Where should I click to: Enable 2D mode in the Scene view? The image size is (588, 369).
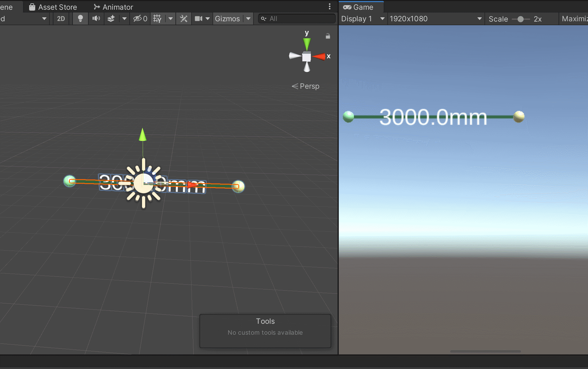61,19
